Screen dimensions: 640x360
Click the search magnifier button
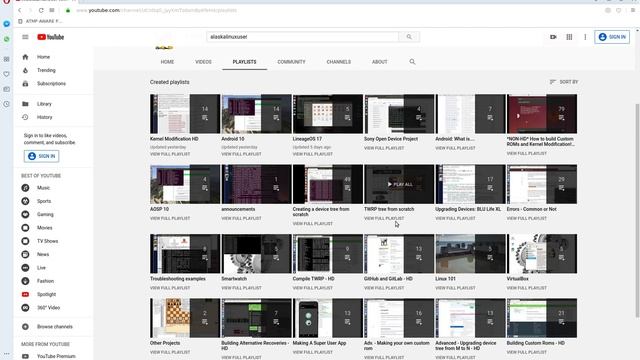tap(409, 37)
